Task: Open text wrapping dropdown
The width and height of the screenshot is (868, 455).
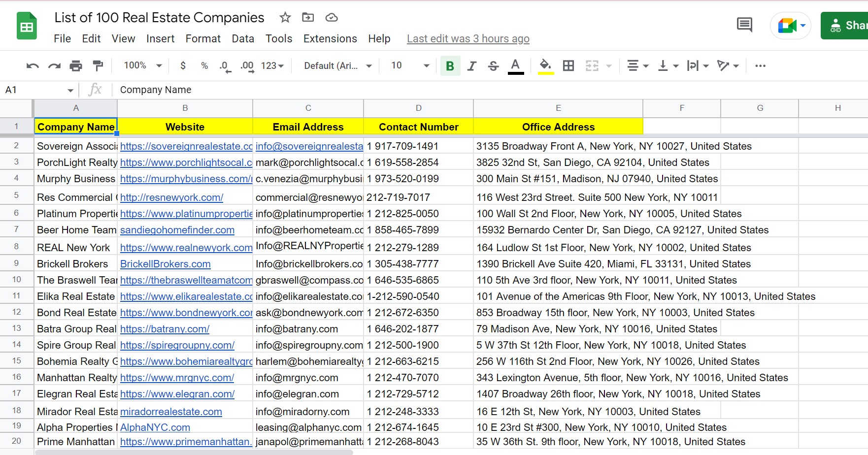Action: 698,65
